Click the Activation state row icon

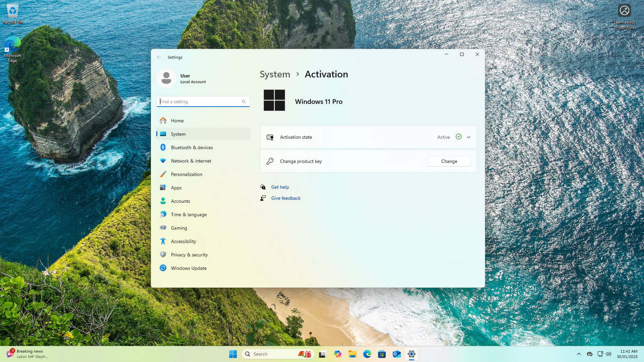point(270,137)
